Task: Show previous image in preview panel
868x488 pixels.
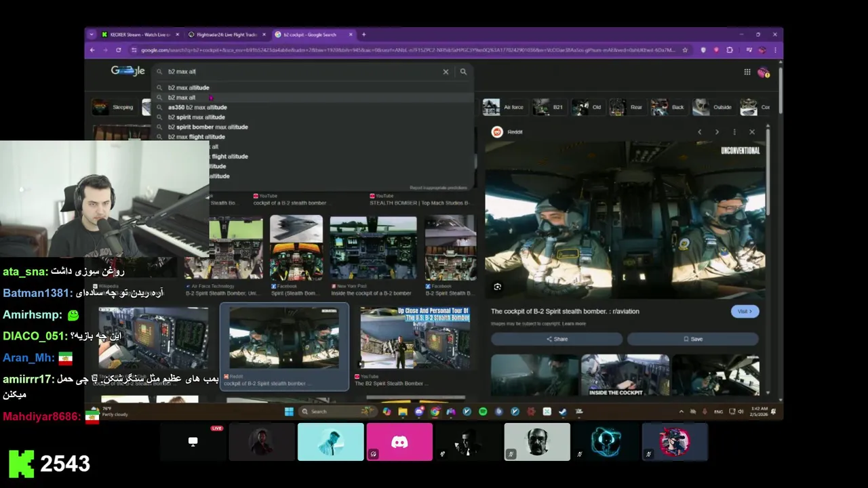Action: (x=700, y=132)
